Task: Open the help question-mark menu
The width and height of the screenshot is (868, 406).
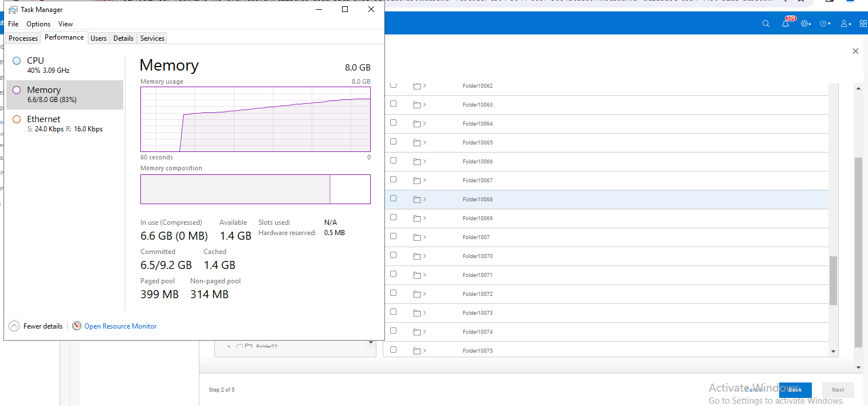Action: click(824, 24)
